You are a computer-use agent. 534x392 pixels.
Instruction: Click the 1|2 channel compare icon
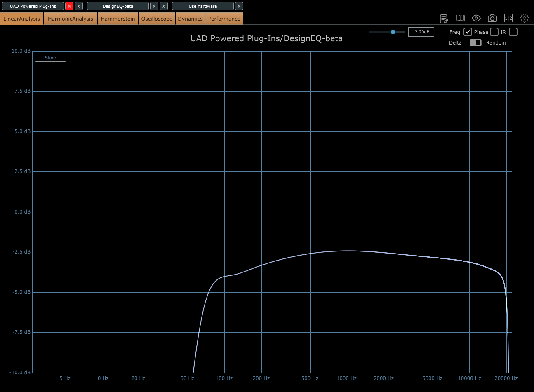pyautogui.click(x=508, y=19)
